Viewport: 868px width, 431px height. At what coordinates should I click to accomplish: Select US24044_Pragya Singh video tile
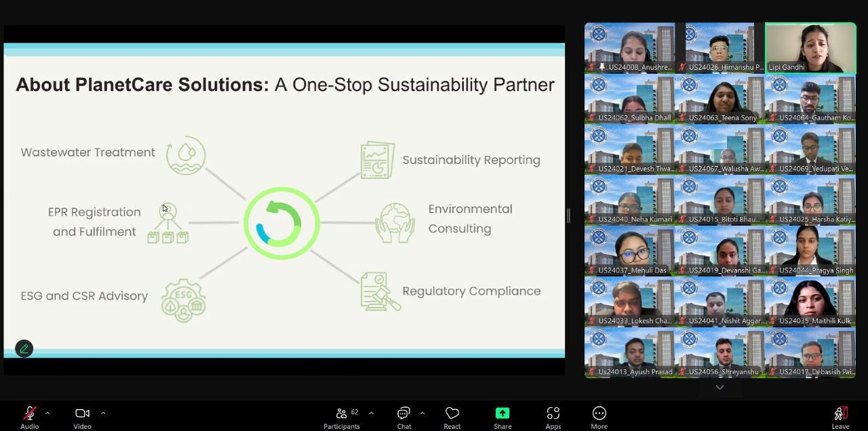[810, 251]
